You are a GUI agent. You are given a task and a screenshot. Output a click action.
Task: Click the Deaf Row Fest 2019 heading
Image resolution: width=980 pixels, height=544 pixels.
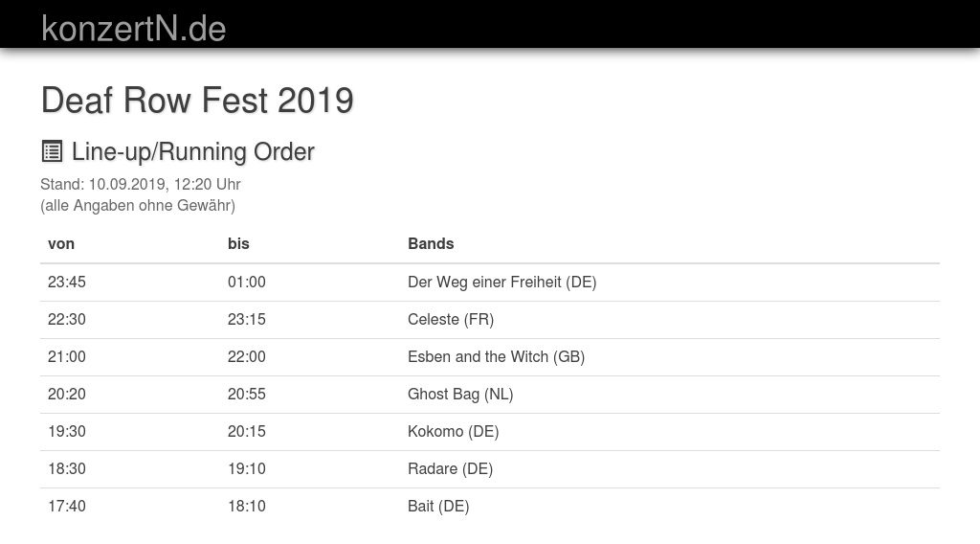pyautogui.click(x=197, y=100)
